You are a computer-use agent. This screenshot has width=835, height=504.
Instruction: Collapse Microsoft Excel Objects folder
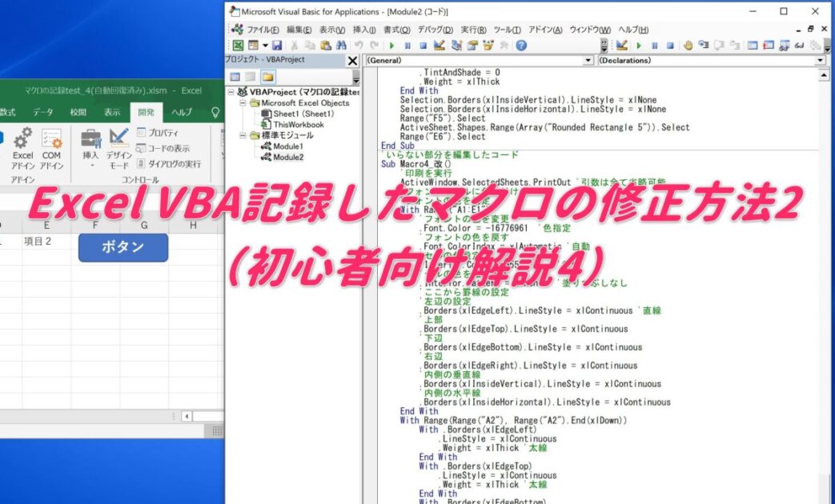(243, 102)
